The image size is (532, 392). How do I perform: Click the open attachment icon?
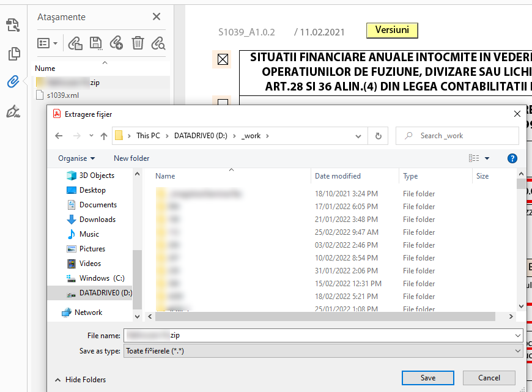[x=75, y=43]
